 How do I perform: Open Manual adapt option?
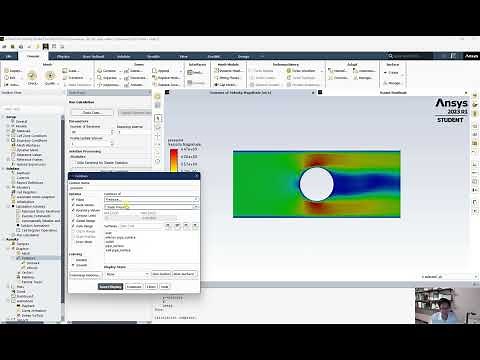[x=337, y=71]
